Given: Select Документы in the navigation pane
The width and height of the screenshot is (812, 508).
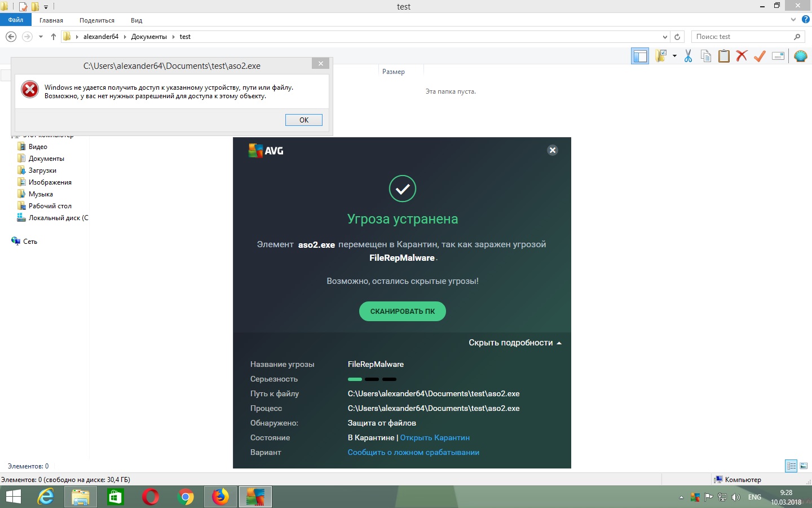Looking at the screenshot, I should tap(46, 159).
